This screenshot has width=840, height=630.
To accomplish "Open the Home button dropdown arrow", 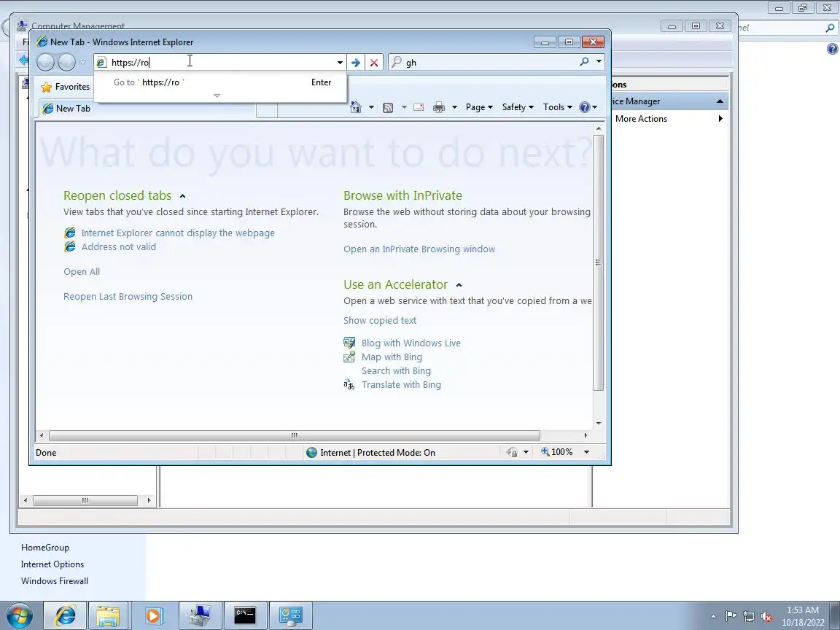I will [x=371, y=107].
